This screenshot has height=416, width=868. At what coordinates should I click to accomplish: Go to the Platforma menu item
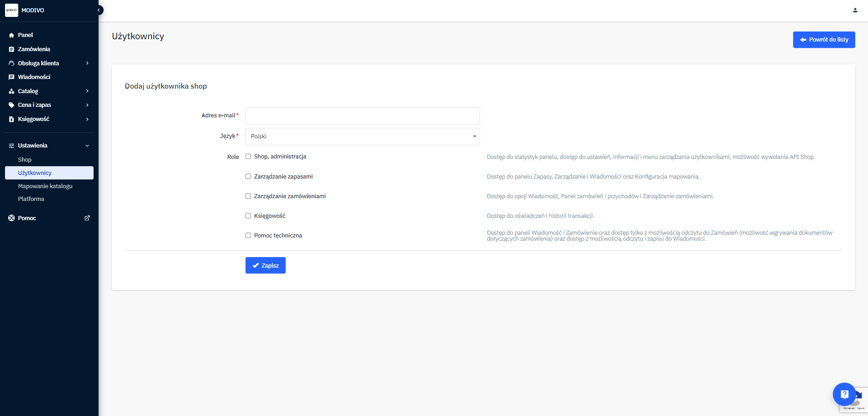[x=31, y=199]
